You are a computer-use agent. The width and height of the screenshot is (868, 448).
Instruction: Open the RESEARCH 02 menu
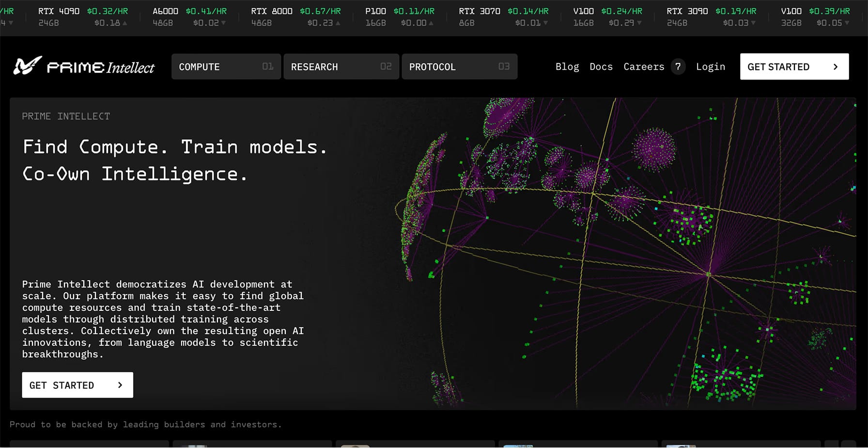[341, 66]
